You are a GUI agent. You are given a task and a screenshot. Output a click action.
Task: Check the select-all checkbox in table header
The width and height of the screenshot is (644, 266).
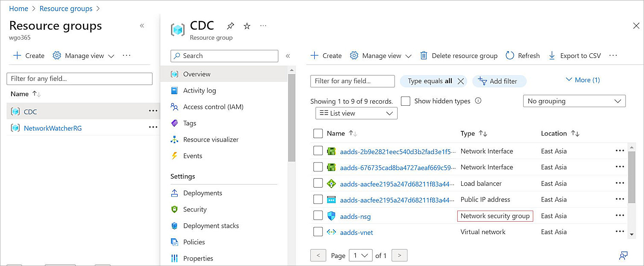click(x=318, y=133)
